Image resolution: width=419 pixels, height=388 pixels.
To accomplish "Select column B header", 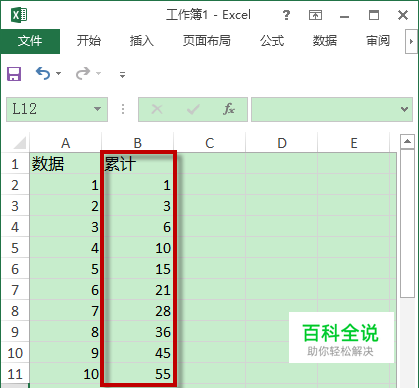I will click(137, 143).
